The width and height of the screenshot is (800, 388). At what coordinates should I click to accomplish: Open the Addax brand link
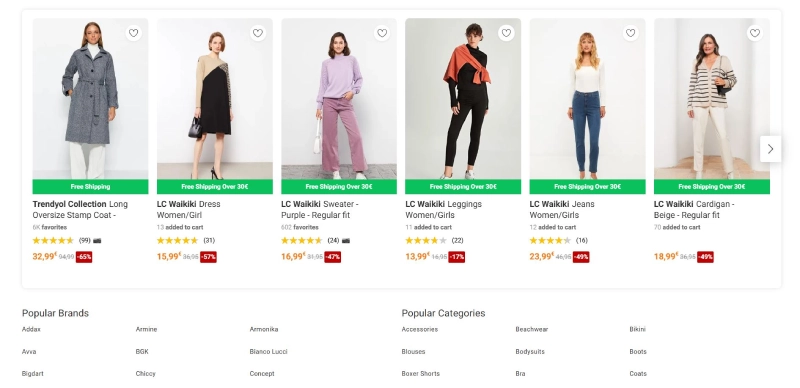click(x=31, y=329)
